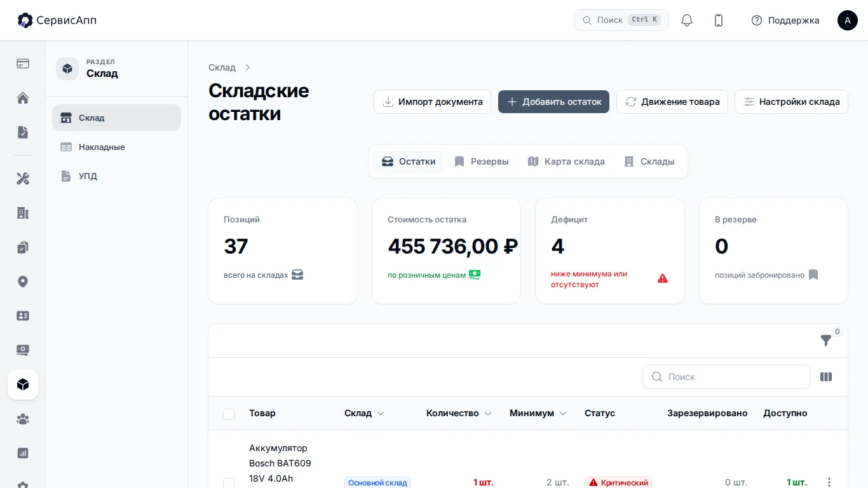This screenshot has height=488, width=868.
Task: Open the clipboard checklist icon in rail
Action: (x=23, y=247)
